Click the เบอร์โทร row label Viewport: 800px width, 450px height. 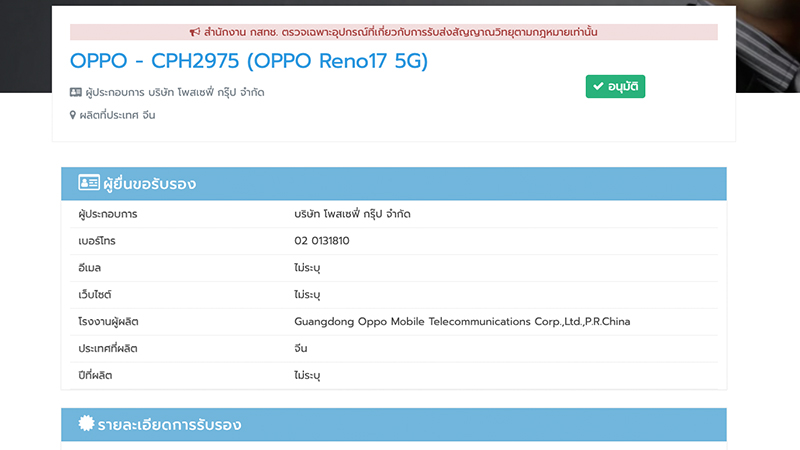pos(97,241)
